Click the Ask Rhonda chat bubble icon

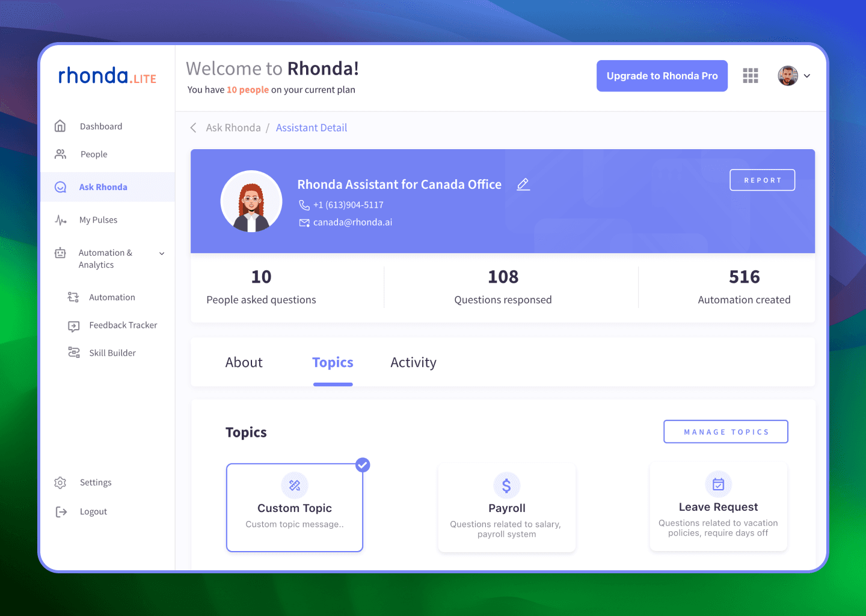[x=61, y=186]
